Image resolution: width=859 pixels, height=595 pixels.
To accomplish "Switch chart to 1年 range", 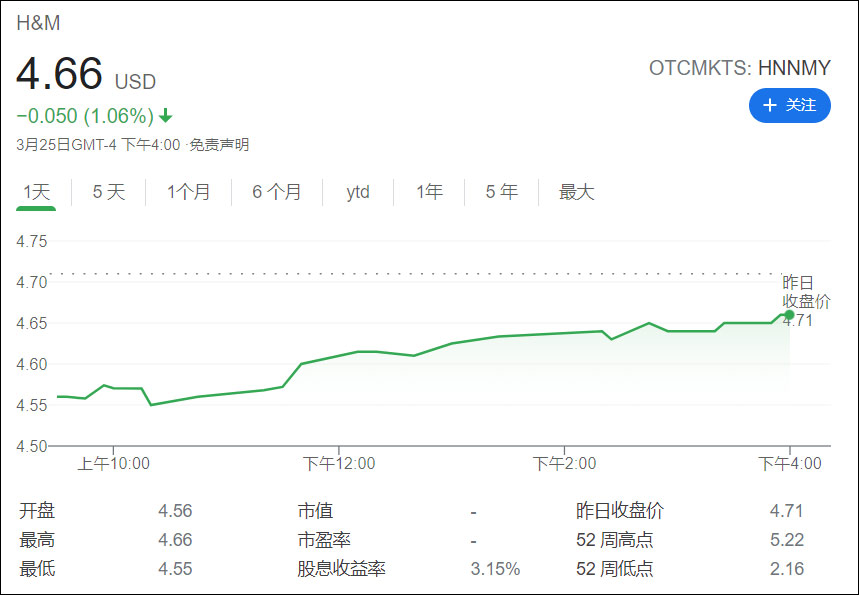I will (429, 192).
